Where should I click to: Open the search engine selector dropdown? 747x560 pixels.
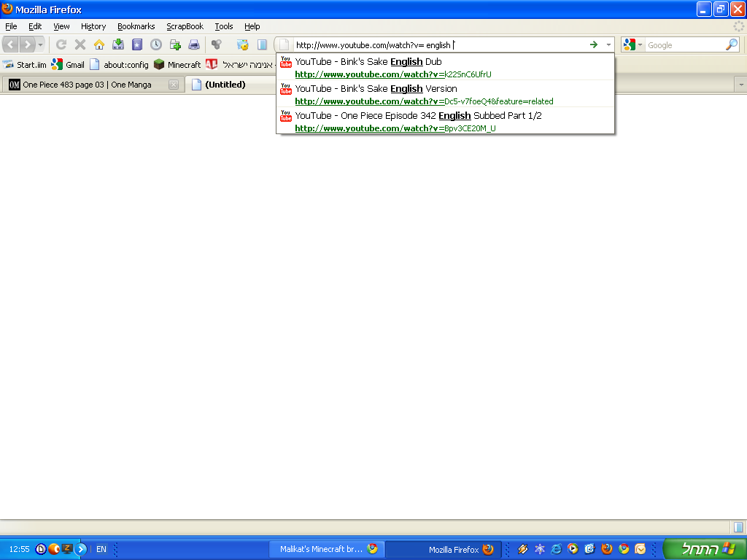click(632, 45)
